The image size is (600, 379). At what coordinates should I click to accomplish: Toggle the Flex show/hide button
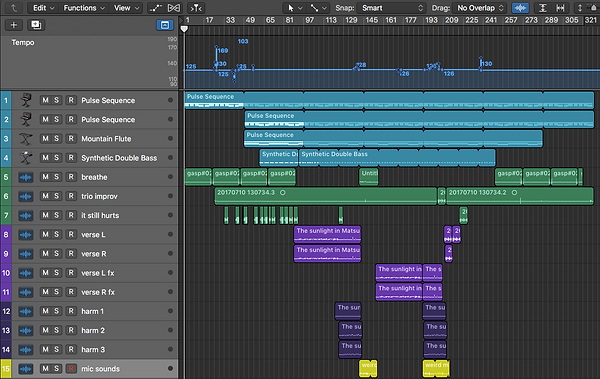click(174, 8)
